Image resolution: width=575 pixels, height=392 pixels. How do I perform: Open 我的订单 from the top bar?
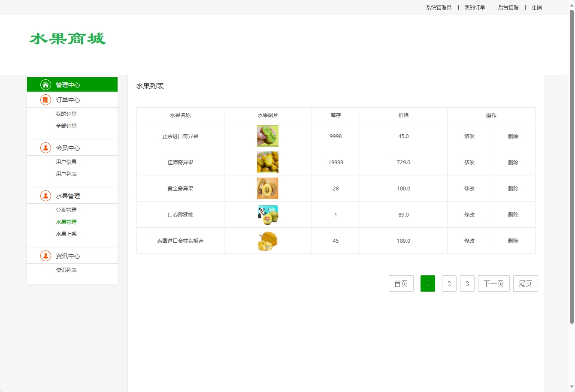(x=475, y=7)
